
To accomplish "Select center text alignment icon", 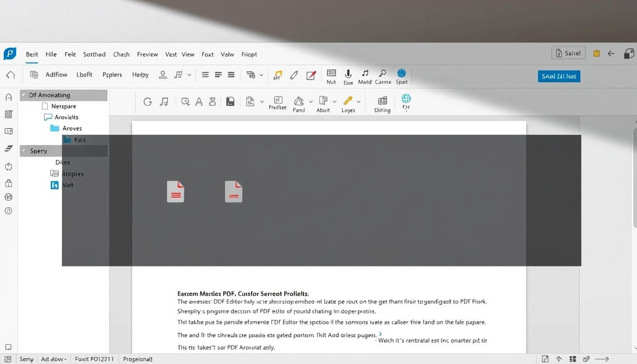I will (x=218, y=75).
